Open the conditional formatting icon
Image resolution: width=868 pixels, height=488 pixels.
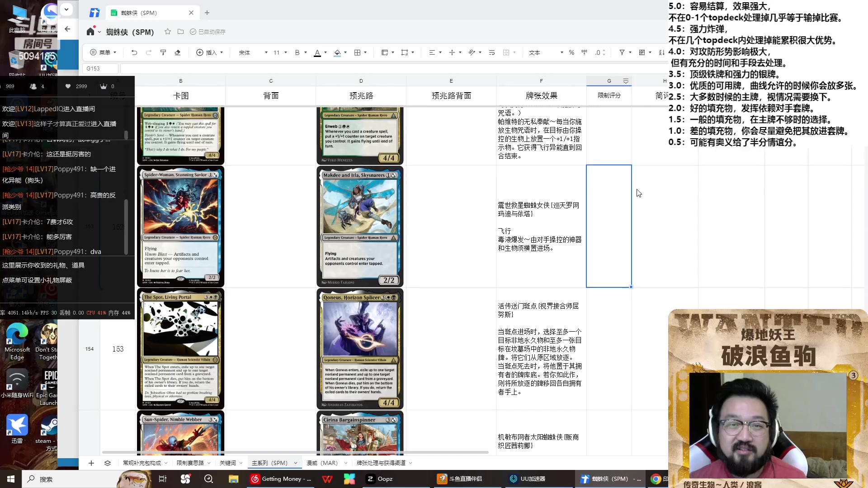642,52
